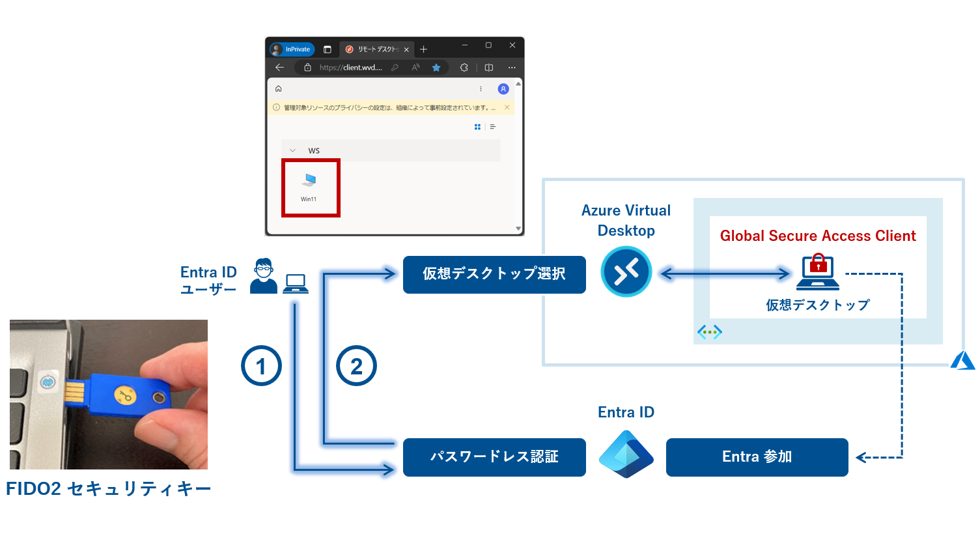Click the Entra ID diamond logo
980x545 pixels.
[626, 454]
